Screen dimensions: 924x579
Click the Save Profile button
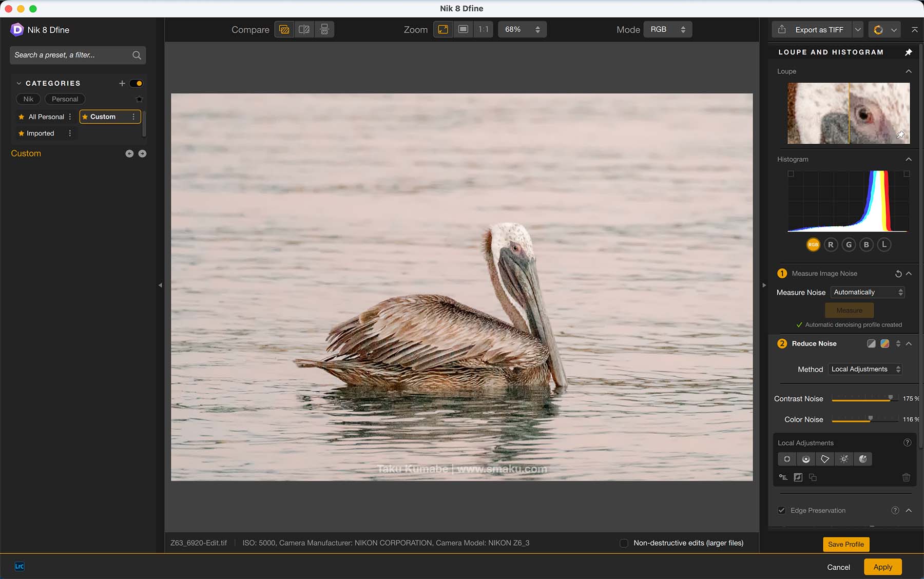pyautogui.click(x=845, y=544)
